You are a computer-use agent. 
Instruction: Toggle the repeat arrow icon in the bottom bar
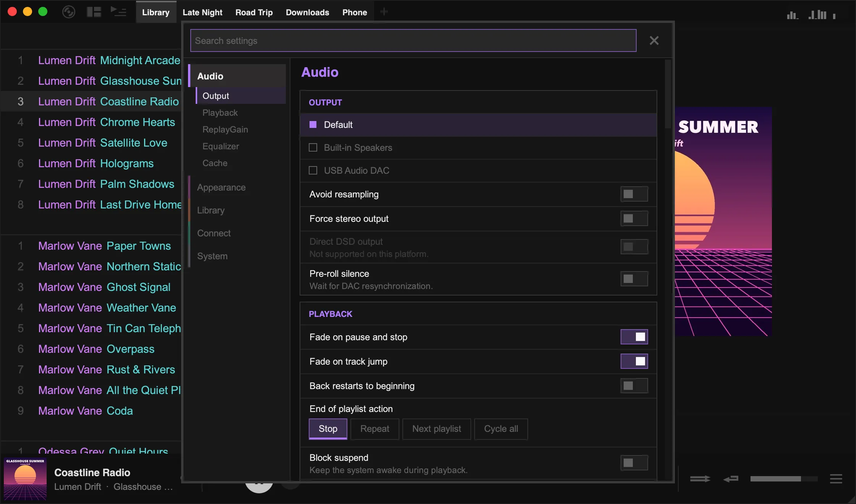click(731, 479)
